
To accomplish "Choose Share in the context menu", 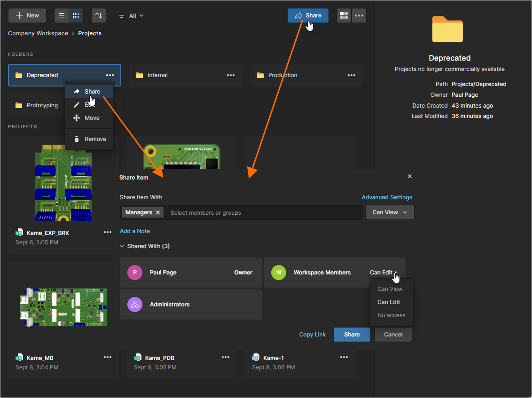I will [89, 91].
